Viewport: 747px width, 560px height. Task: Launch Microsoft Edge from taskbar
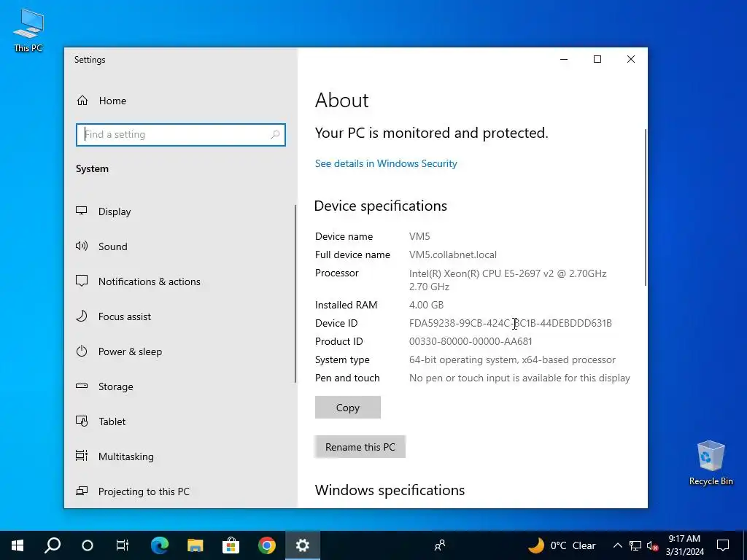point(160,545)
